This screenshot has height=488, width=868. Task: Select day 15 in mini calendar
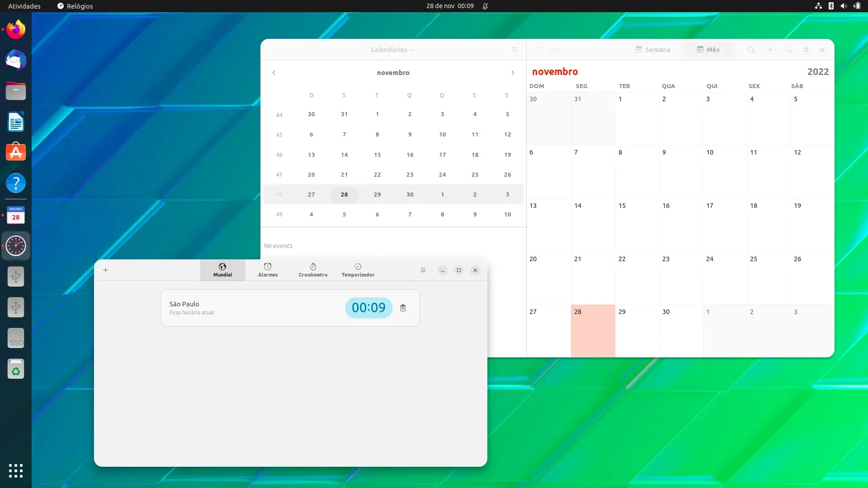coord(377,155)
